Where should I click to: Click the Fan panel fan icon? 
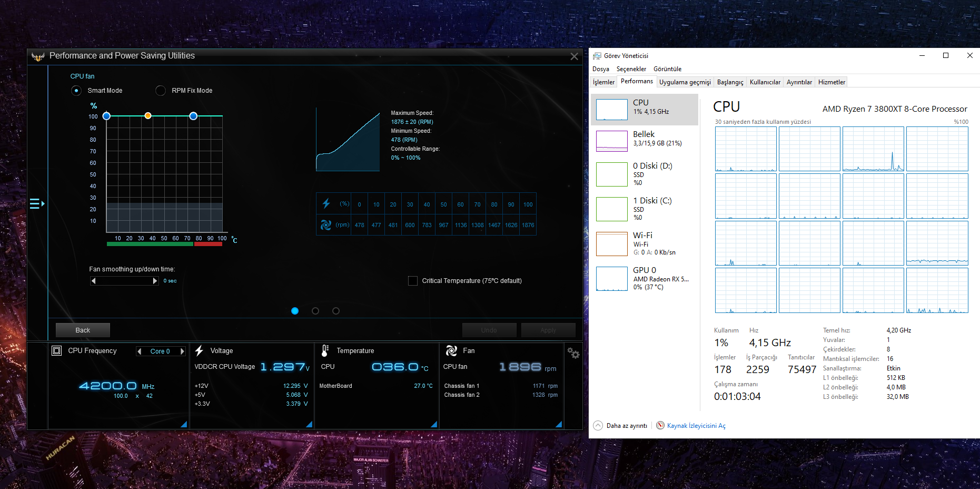point(451,350)
